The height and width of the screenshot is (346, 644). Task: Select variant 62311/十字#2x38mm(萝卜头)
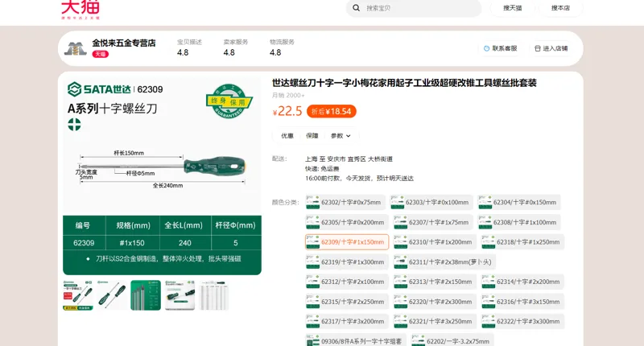click(444, 262)
